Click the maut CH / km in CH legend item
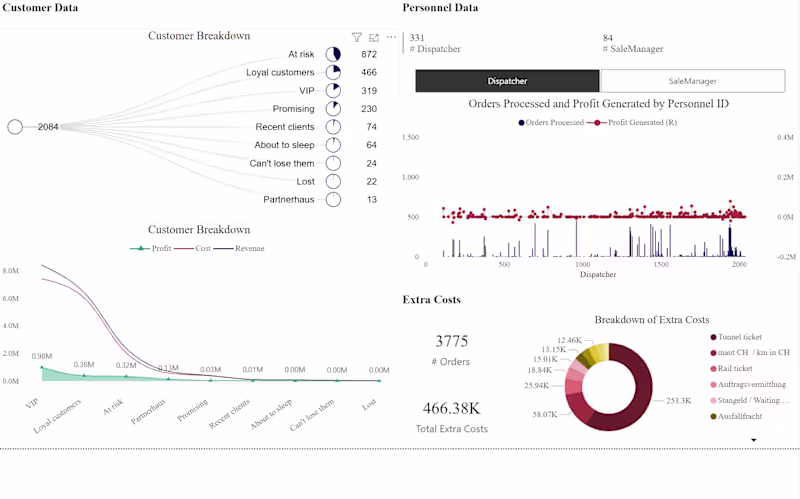 (x=749, y=353)
